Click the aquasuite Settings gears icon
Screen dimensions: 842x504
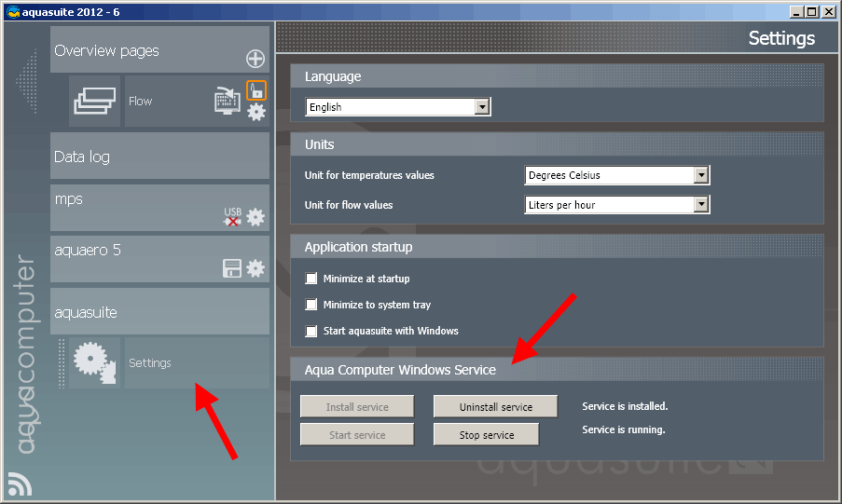(94, 362)
